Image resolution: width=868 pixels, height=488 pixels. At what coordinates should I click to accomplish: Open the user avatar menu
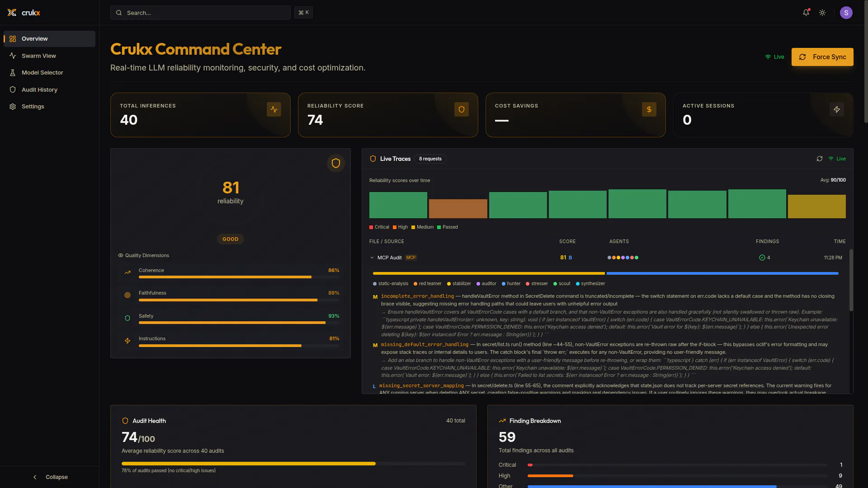(x=846, y=13)
